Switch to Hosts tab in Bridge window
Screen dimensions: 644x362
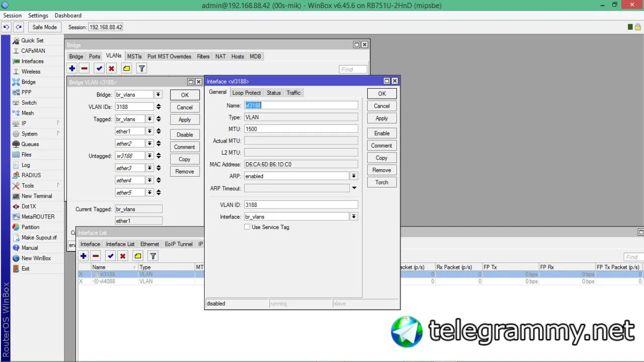pos(237,56)
